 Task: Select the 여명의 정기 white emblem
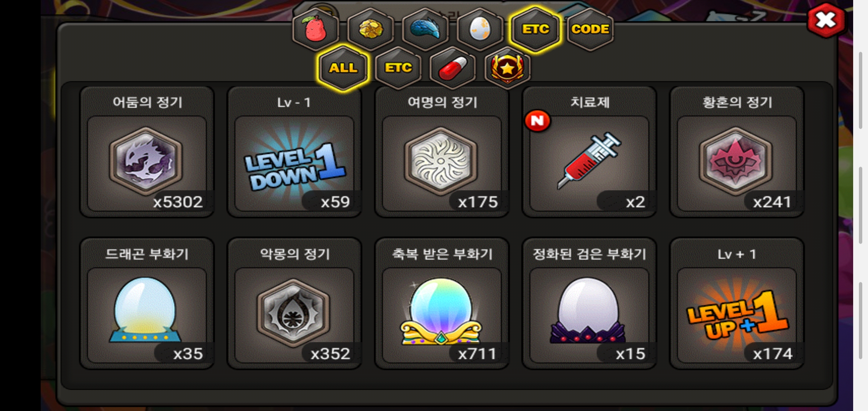coord(442,152)
